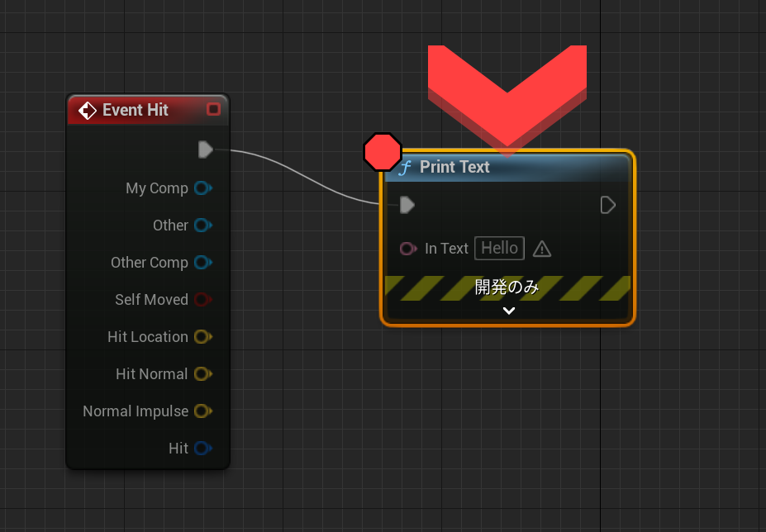Click the Hit Normal vector pin
Screen dimensions: 766x532
(203, 373)
